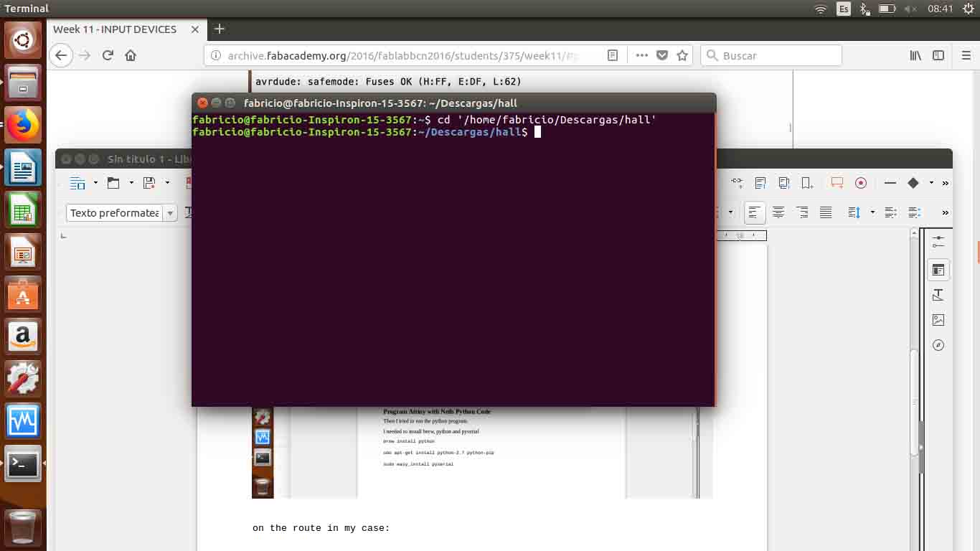Align text right in Writer
This screenshot has width=980, height=551.
(x=802, y=212)
